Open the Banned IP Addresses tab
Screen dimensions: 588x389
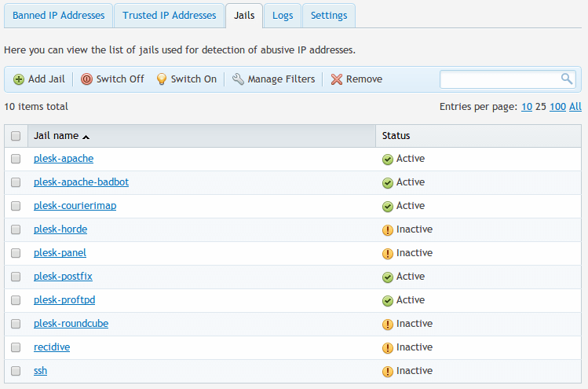click(x=59, y=16)
